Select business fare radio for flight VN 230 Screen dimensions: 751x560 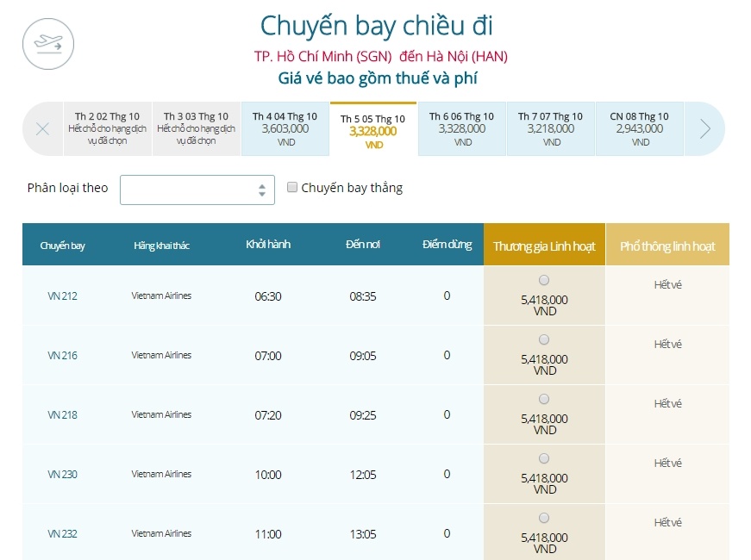pos(544,458)
